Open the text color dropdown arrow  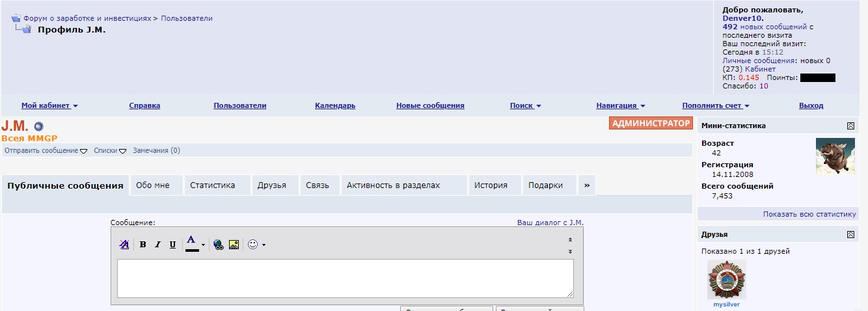point(203,245)
